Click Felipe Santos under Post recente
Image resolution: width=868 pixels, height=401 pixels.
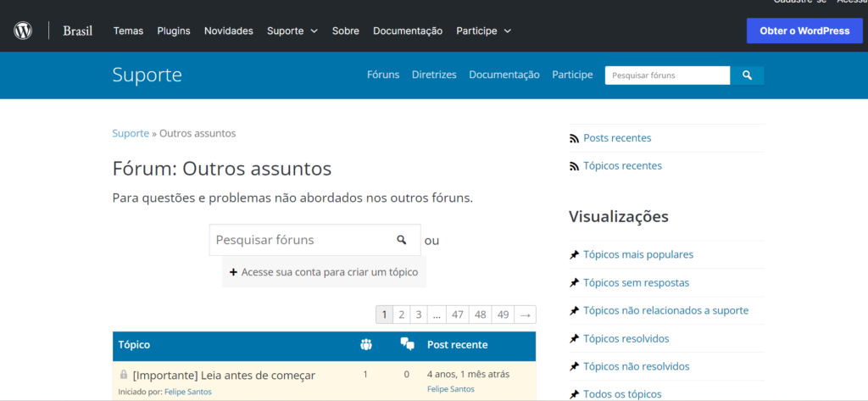(x=451, y=389)
